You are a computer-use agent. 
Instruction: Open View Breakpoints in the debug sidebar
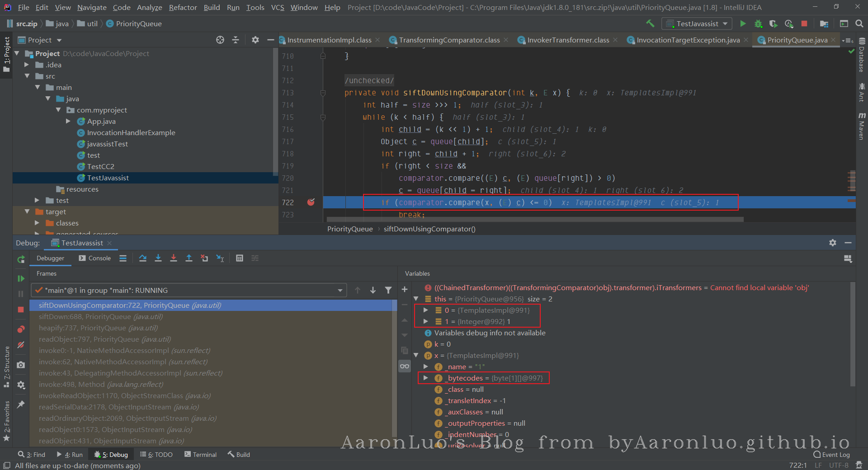(21, 329)
